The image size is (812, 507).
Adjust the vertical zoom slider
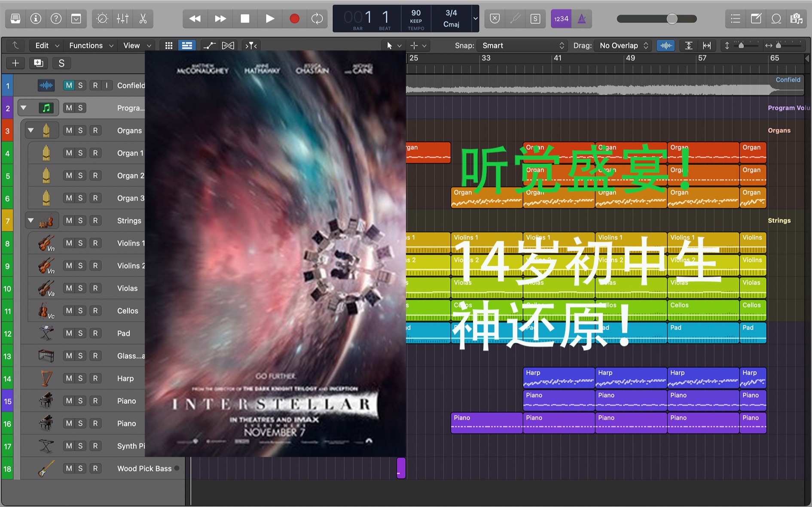741,46
